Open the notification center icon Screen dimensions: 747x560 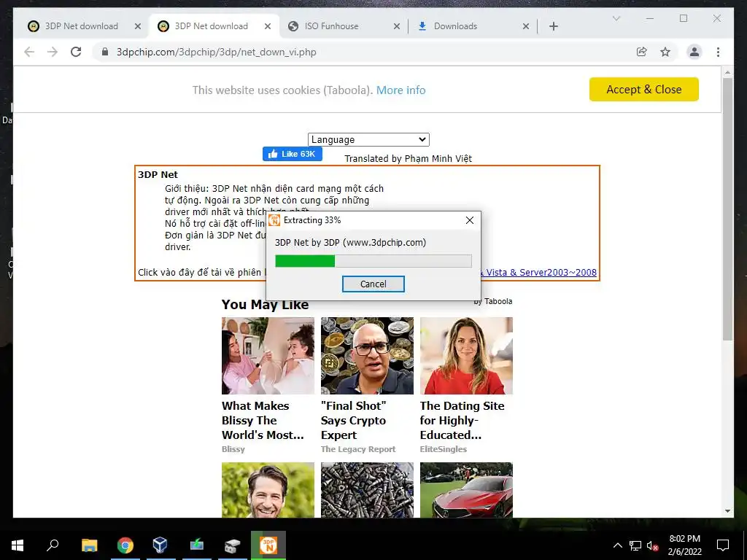tap(723, 545)
